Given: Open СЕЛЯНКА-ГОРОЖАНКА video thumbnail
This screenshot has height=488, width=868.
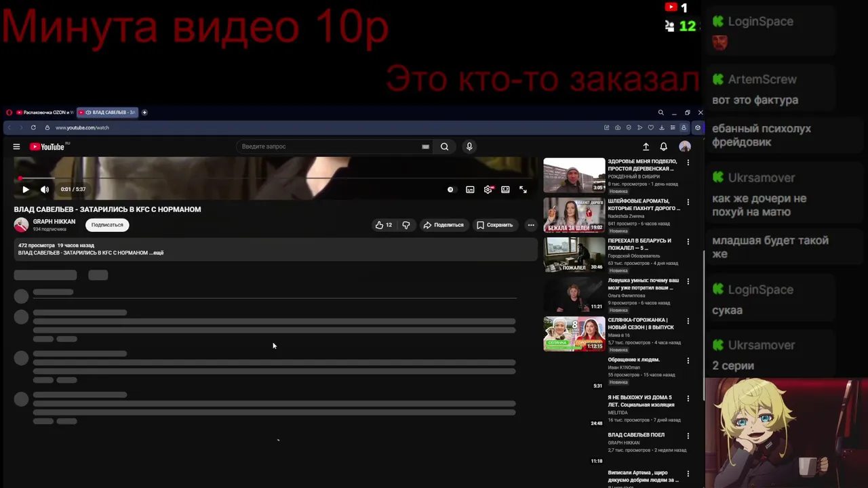Looking at the screenshot, I should (574, 334).
